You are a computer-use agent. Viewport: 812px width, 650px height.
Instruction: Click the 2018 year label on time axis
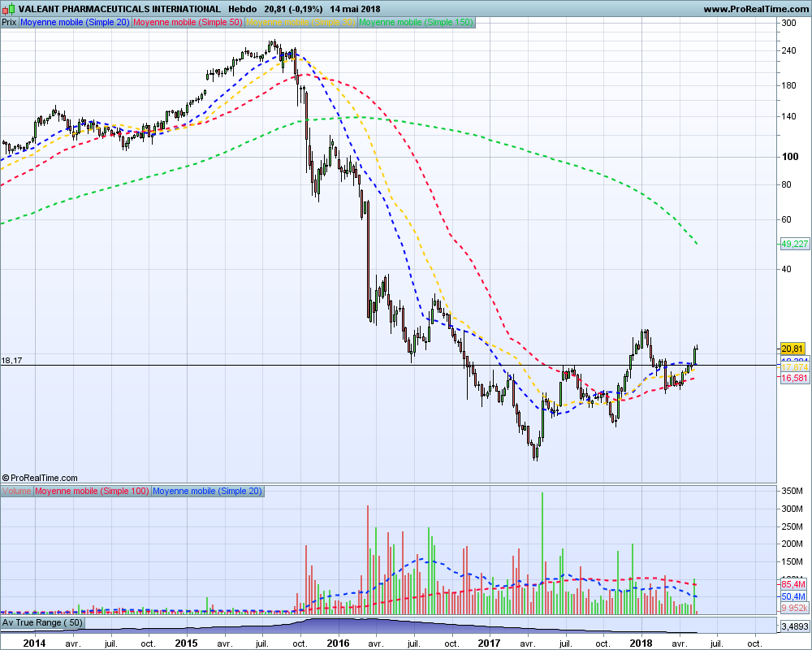[641, 643]
